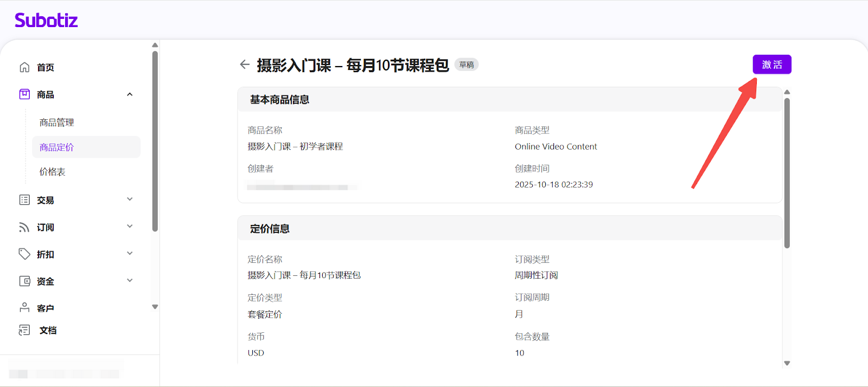Go back using the left arrow icon
The width and height of the screenshot is (868, 387).
click(x=245, y=64)
